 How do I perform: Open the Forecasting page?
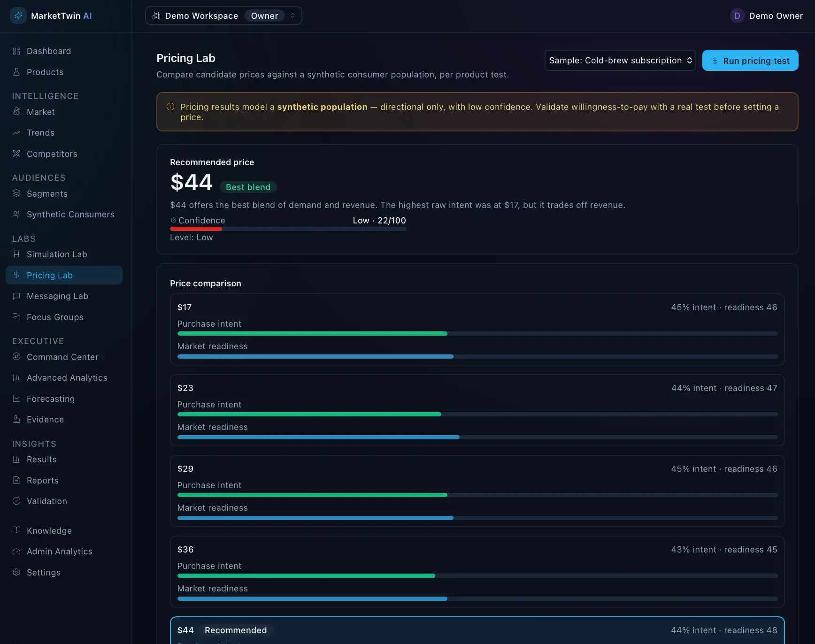64,399
